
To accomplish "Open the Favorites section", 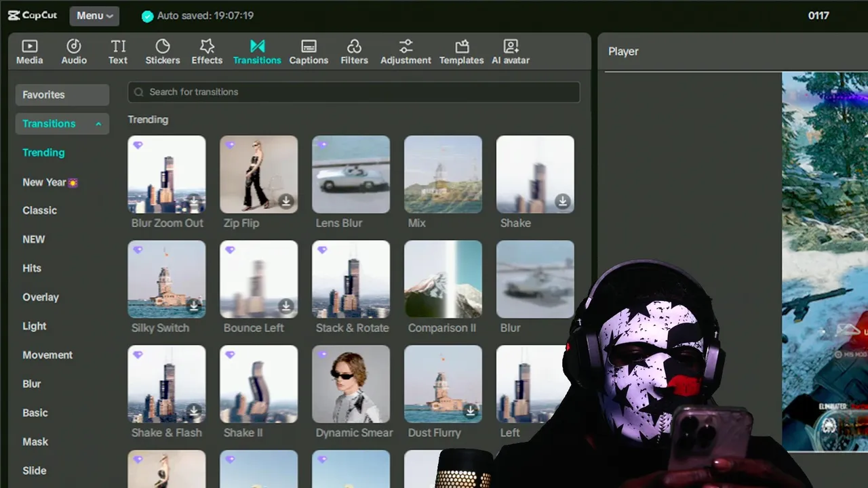I will [62, 95].
